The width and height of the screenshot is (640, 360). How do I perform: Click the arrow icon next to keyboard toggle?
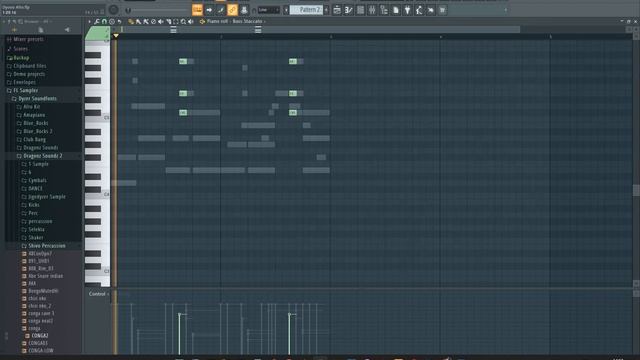[209, 10]
